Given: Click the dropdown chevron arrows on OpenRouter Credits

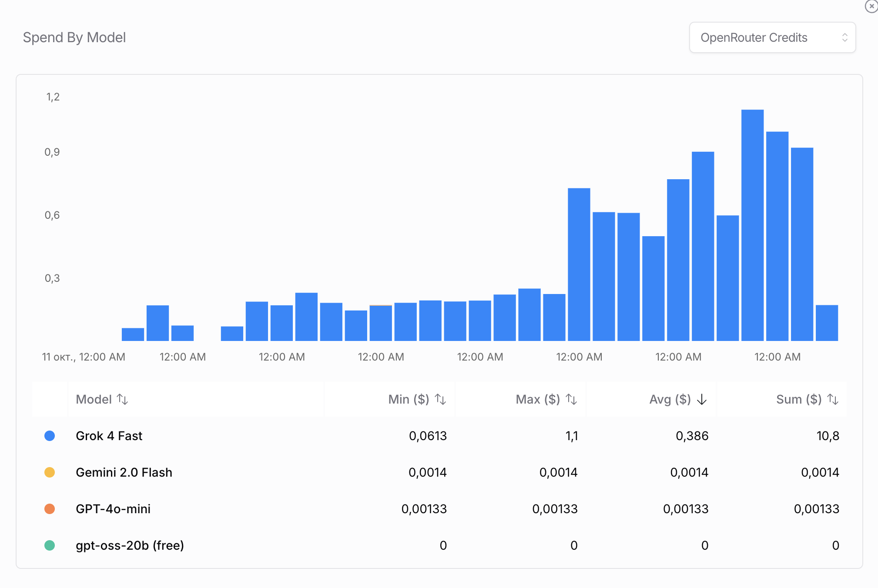Looking at the screenshot, I should click(x=844, y=38).
